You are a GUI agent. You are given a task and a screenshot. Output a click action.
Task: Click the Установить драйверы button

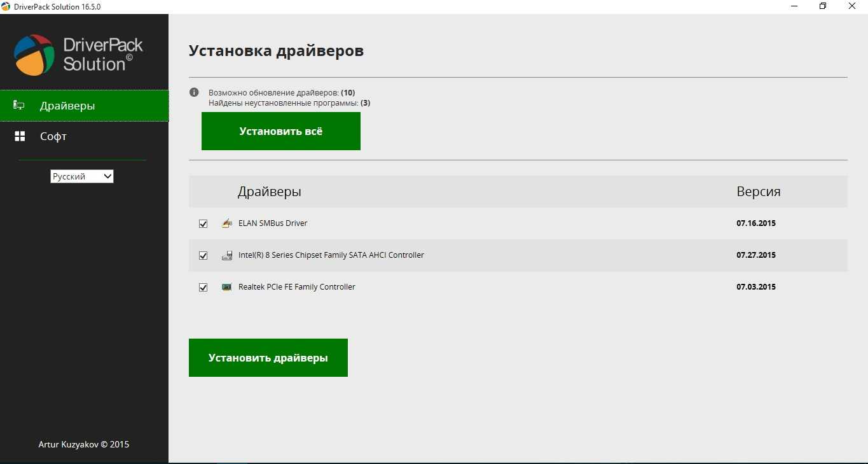pyautogui.click(x=268, y=358)
